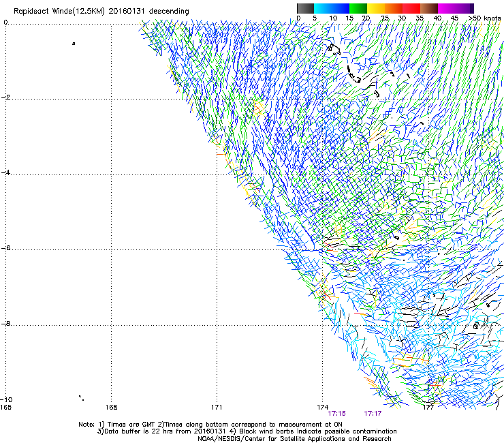The height and width of the screenshot is (443, 504).
Task: Click the latitude axis label '-2'
Action: (x=5, y=97)
